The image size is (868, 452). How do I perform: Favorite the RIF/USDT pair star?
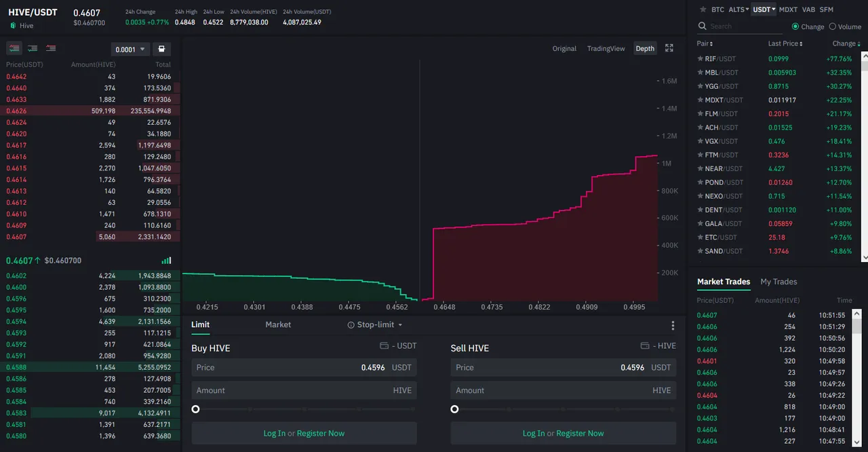point(700,59)
